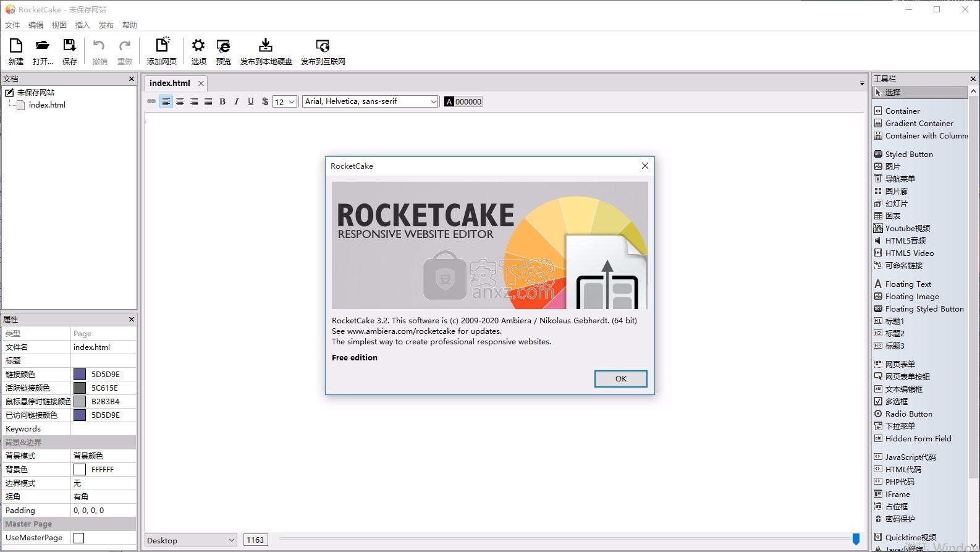Viewport: 980px width, 552px height.
Task: Click OK in the RocketCake dialog
Action: (620, 378)
